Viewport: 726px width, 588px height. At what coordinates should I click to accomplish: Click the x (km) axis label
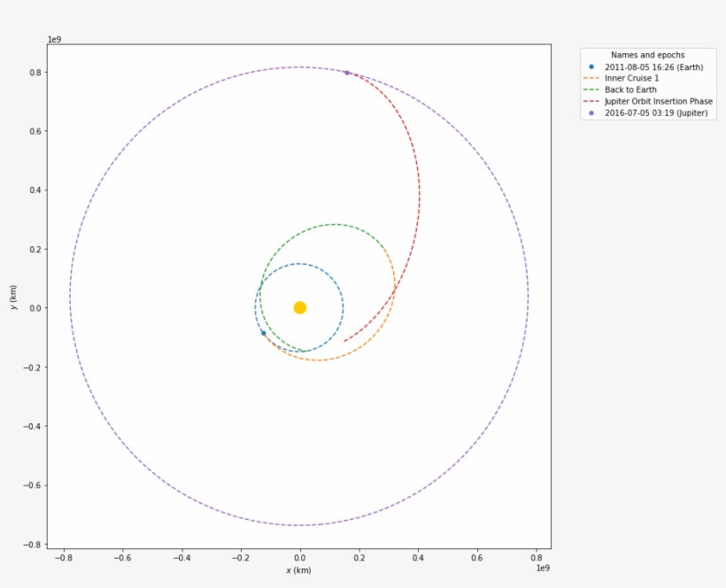click(x=301, y=571)
